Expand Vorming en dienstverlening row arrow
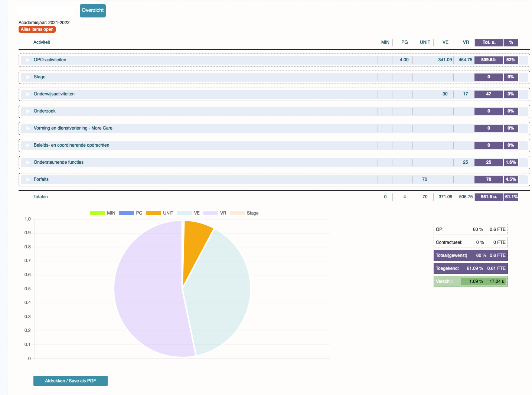This screenshot has width=532, height=395. coord(28,128)
